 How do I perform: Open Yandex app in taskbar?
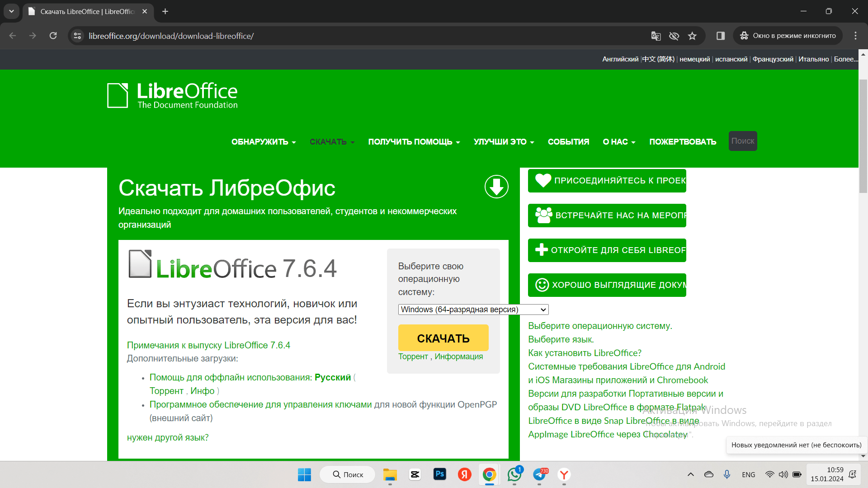464,474
